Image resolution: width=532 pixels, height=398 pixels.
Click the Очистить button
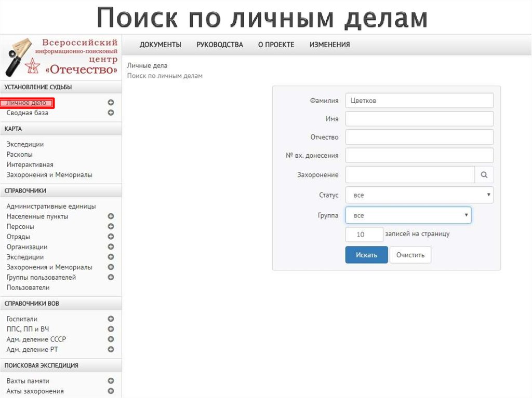pos(410,255)
